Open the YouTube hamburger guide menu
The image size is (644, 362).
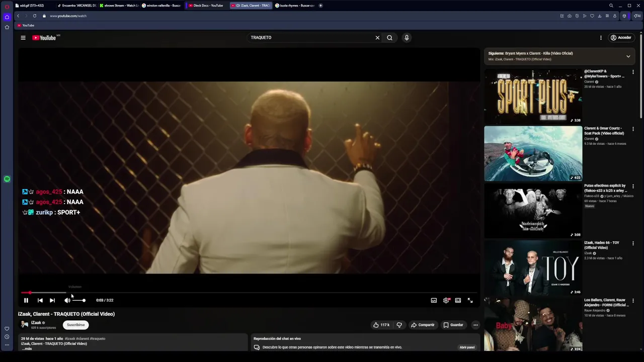pyautogui.click(x=23, y=38)
